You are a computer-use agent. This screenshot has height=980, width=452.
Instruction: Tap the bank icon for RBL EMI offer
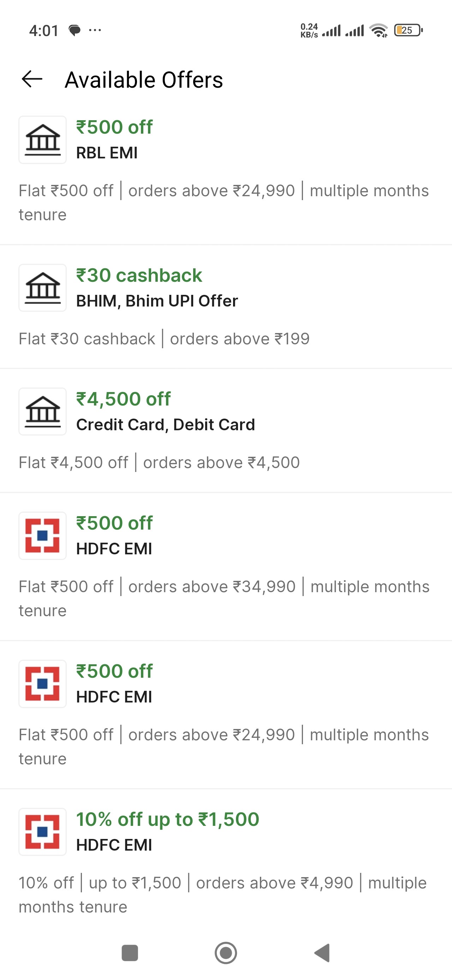pos(43,140)
